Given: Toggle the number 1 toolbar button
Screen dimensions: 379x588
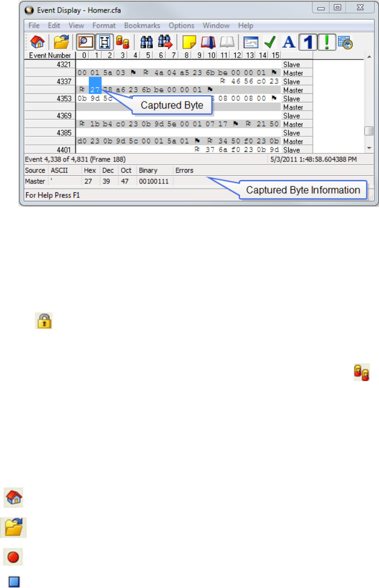Looking at the screenshot, I should [307, 41].
